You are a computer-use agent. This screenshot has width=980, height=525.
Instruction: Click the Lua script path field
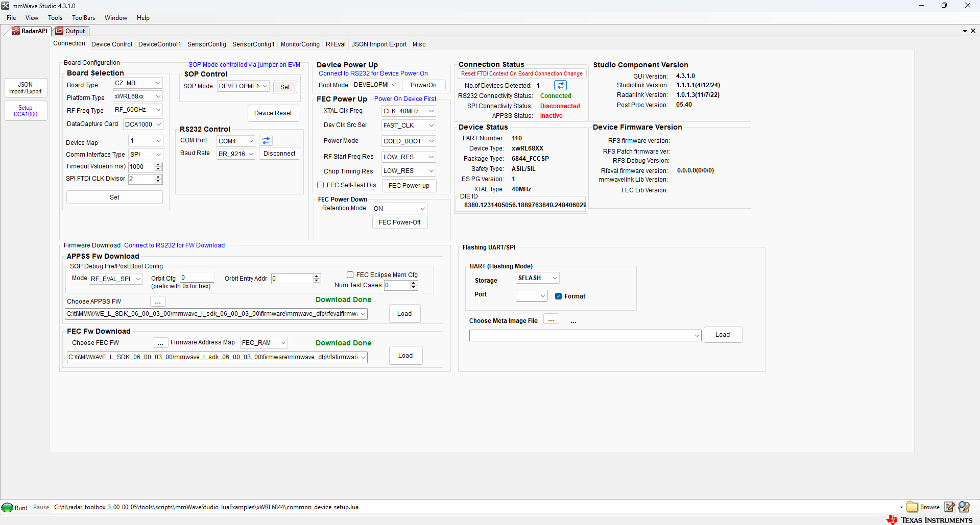click(x=475, y=507)
